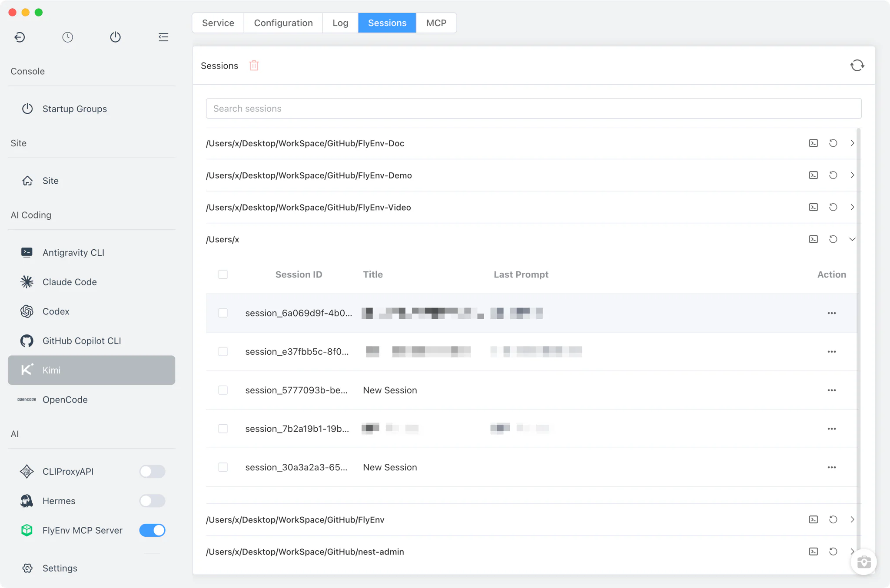Click the power icon in sidebar toolbar

[115, 37]
